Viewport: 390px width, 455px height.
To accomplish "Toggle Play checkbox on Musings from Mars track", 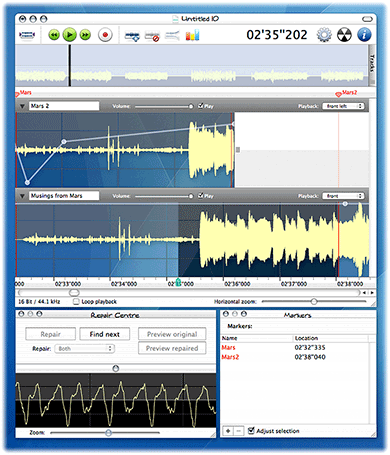I will coord(201,195).
